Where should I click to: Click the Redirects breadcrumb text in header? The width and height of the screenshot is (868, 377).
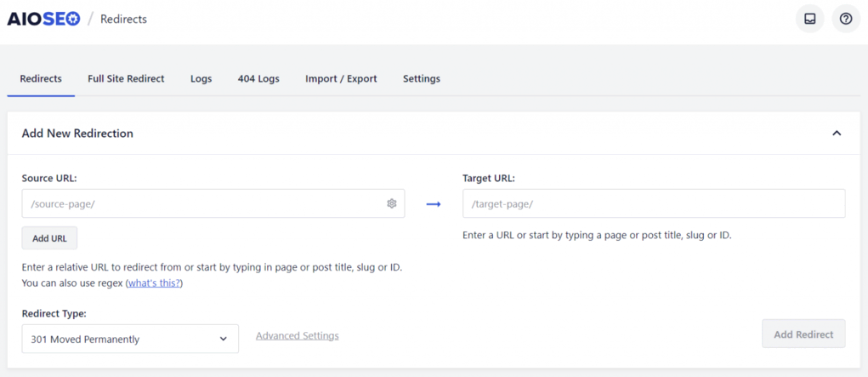(x=123, y=19)
